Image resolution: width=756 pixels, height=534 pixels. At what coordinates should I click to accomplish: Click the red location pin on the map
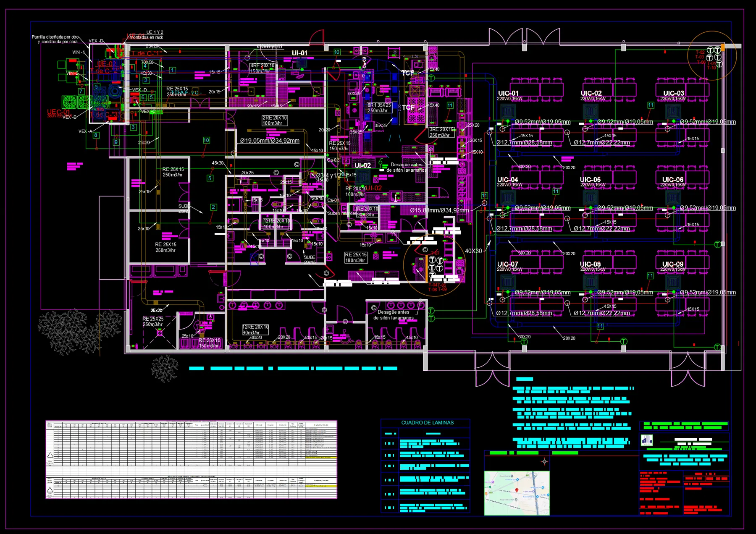tap(517, 490)
